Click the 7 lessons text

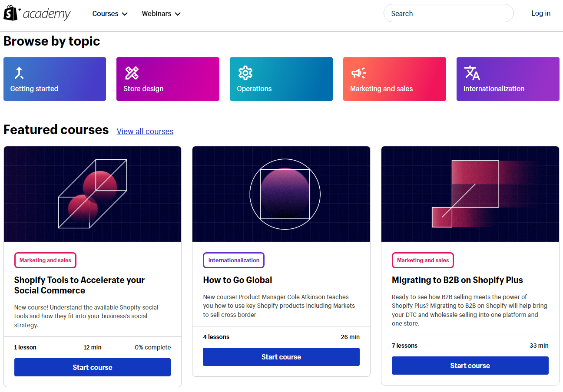(404, 346)
